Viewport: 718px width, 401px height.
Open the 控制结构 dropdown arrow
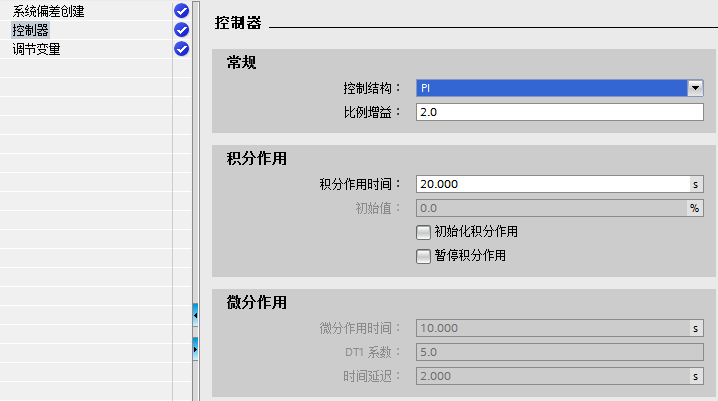coord(695,88)
